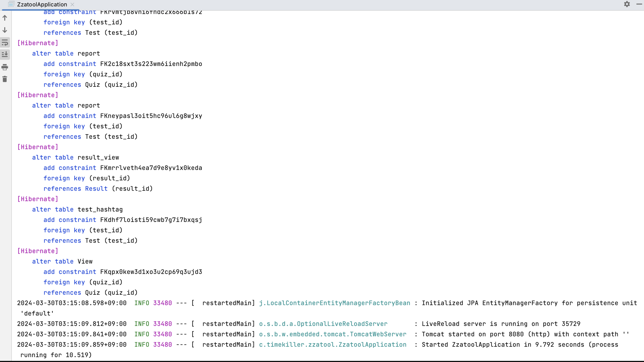
Task: Click the down arrow console icon
Action: click(5, 30)
